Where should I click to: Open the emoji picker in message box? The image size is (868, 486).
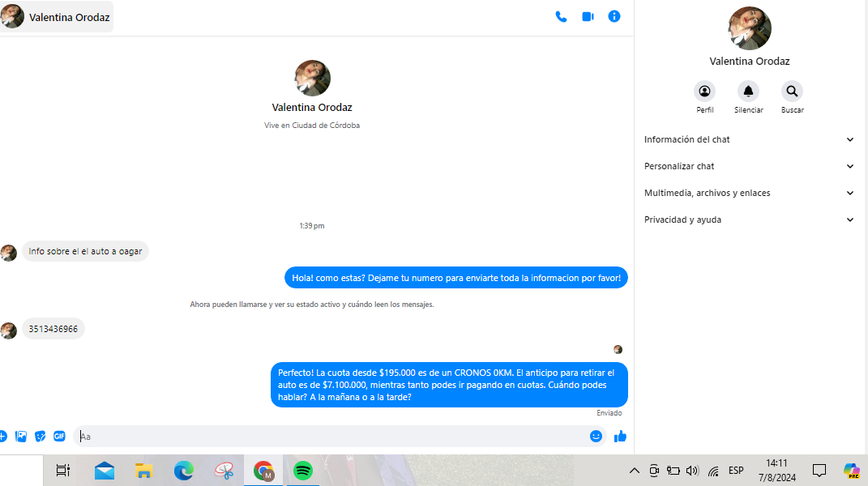(596, 436)
